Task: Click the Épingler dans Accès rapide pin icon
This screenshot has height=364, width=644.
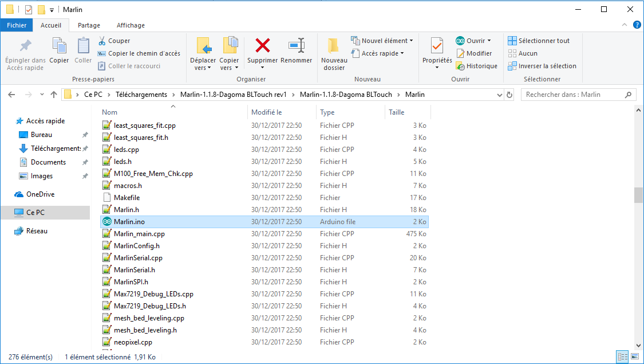Action: (25, 46)
